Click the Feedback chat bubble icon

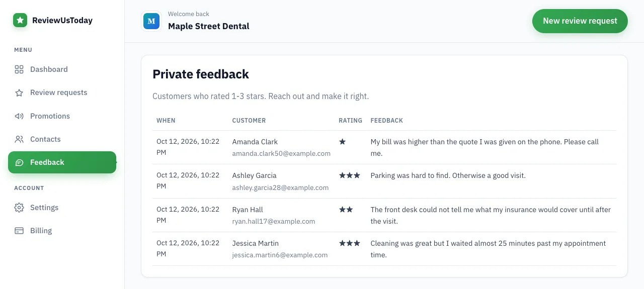[19, 162]
